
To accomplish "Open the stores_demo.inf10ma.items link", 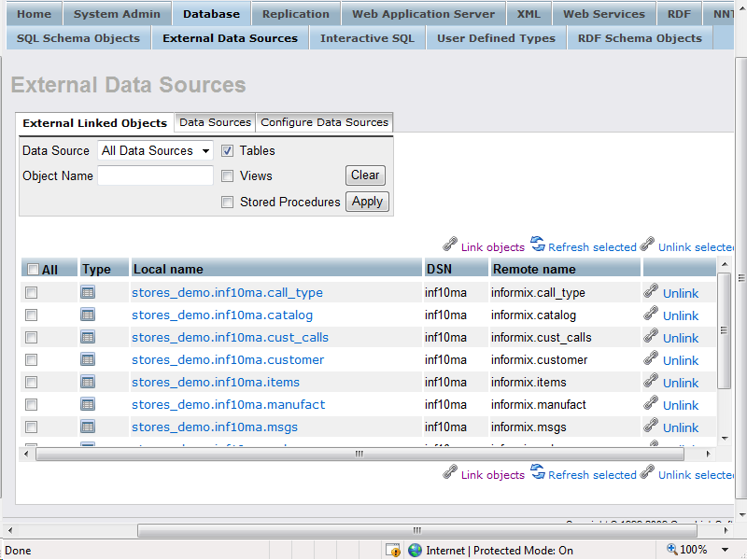I will click(216, 382).
